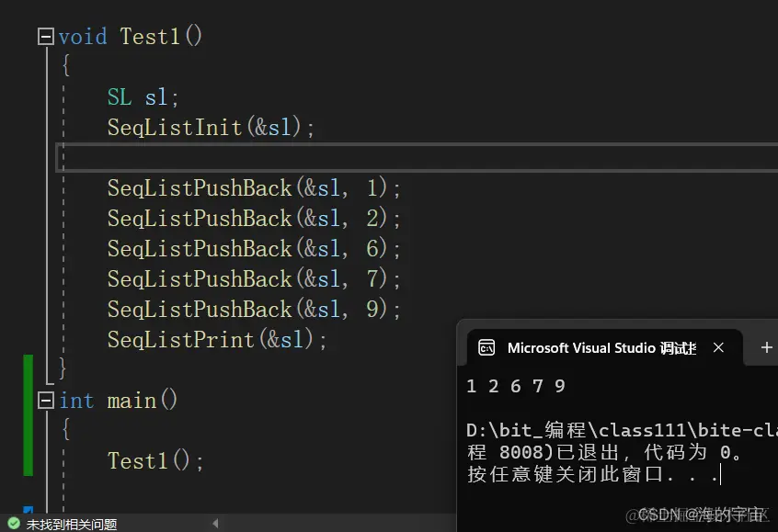This screenshot has height=532, width=778.
Task: Place cursor on the empty highlighted code line
Action: [417, 158]
